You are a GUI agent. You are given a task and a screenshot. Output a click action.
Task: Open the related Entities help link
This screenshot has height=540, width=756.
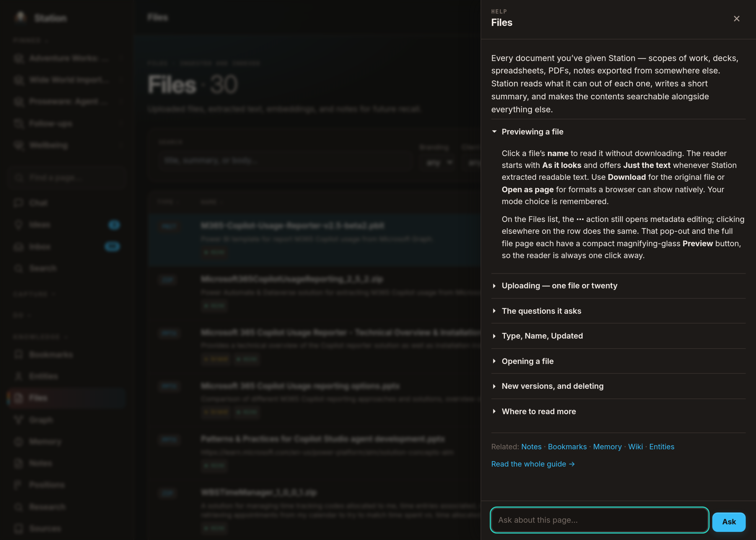(x=661, y=447)
